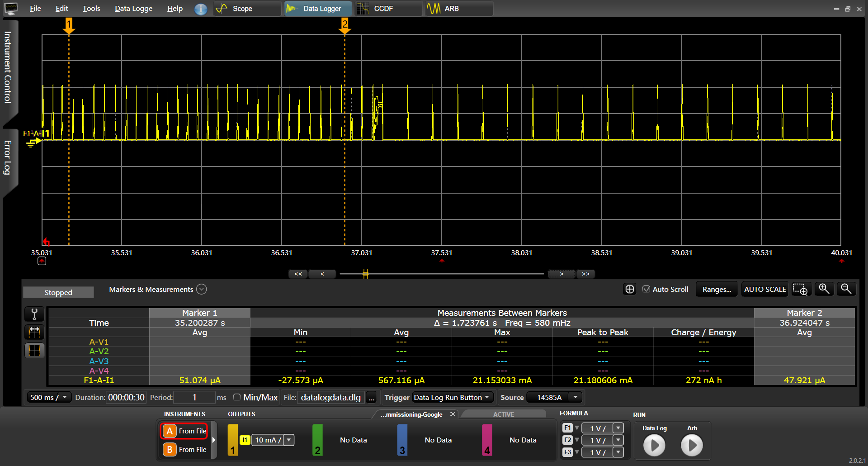Toggle the Auto Scroll checkbox
The image size is (868, 466).
pos(646,289)
